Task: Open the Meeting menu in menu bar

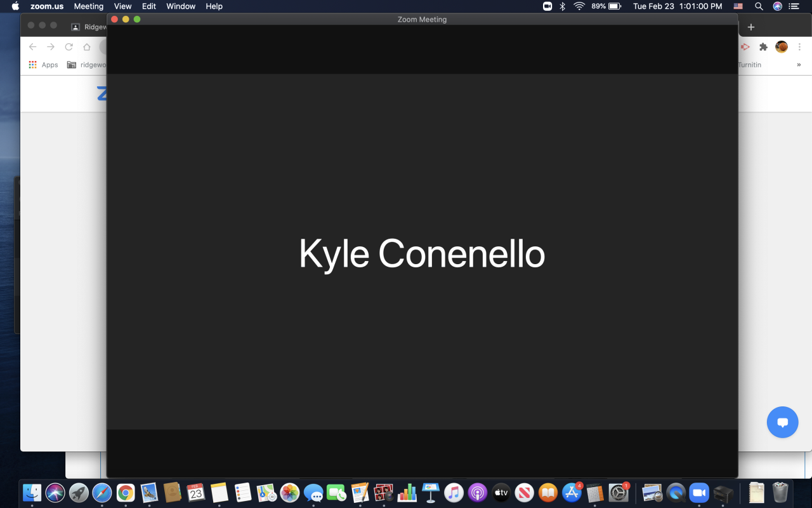Action: point(88,6)
